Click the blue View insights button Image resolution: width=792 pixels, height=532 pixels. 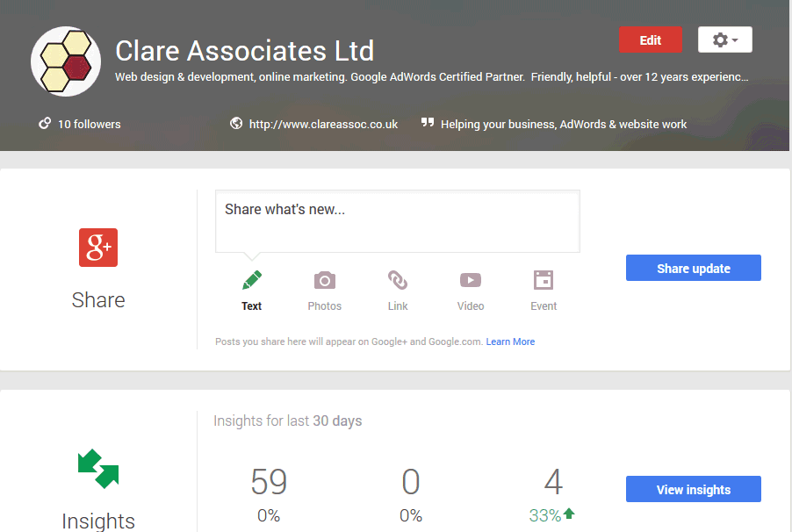click(694, 489)
